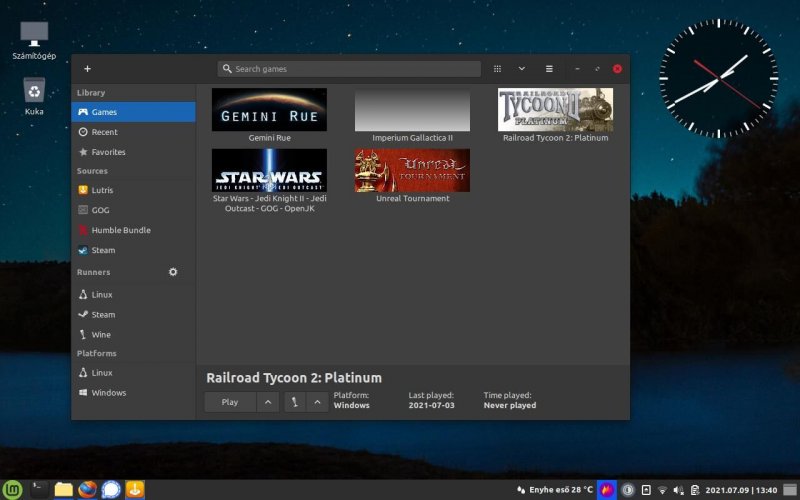The image size is (800, 500).
Task: Filter by the Wine runner
Action: 133,335
